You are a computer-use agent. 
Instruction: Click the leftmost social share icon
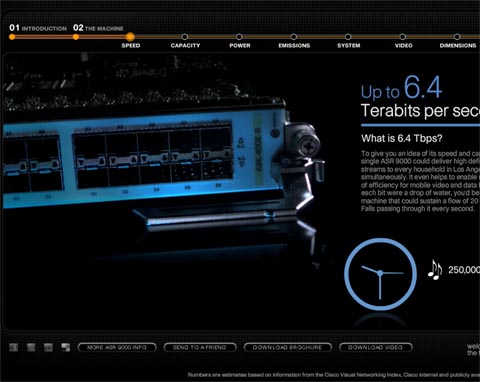(14, 347)
